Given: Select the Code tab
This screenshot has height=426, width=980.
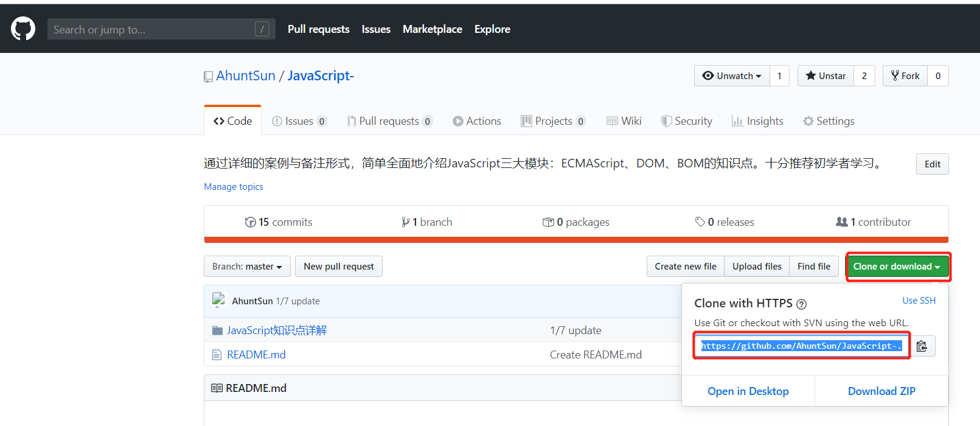Looking at the screenshot, I should coord(232,120).
